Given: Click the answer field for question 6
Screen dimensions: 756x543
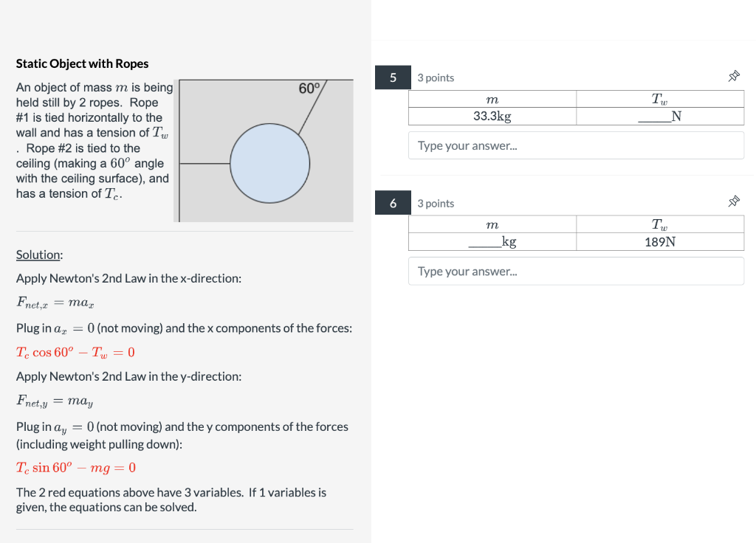Looking at the screenshot, I should click(576, 271).
